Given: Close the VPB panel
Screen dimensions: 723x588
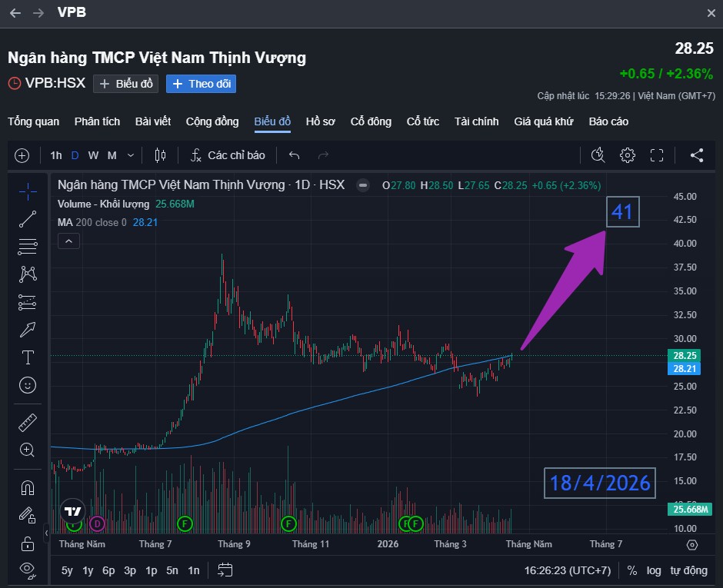Looking at the screenshot, I should pyautogui.click(x=711, y=13).
